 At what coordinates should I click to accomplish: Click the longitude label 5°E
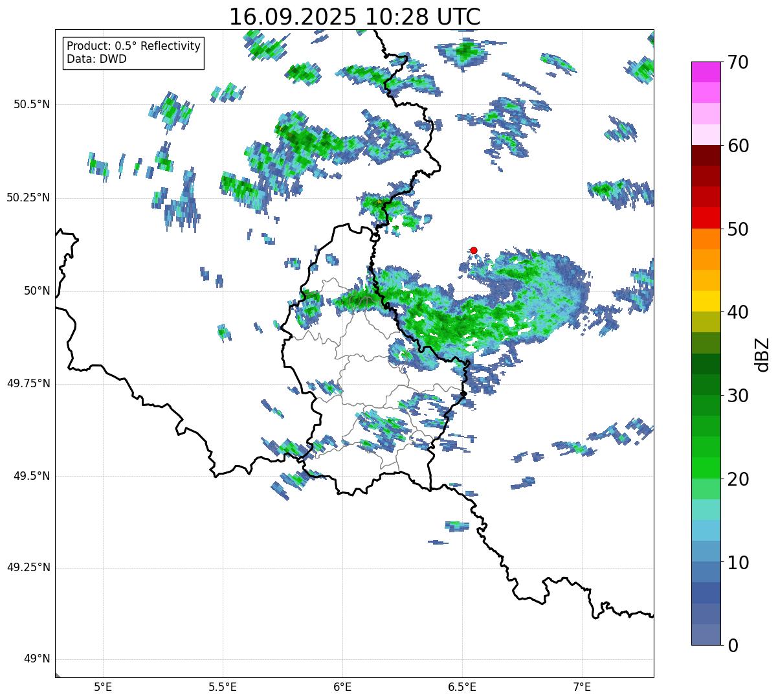103,687
